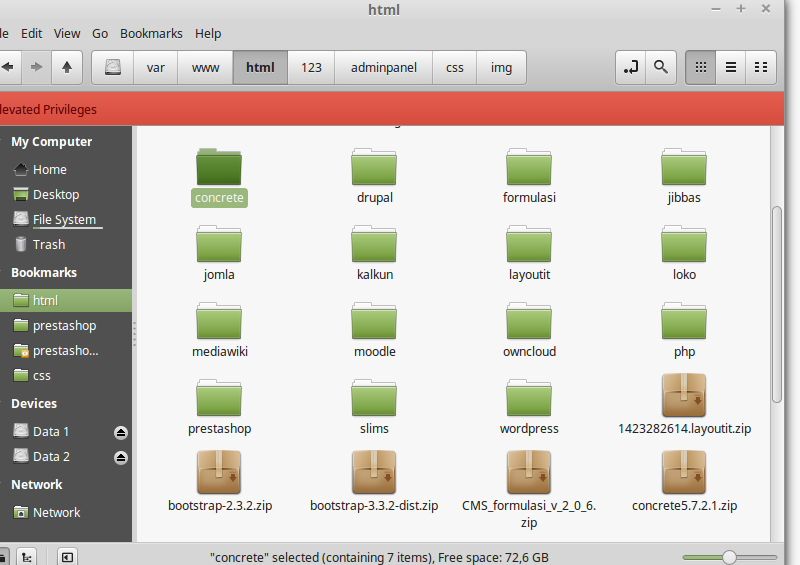The image size is (800, 565).
Task: Hide the sidebar with the status bar button
Action: (67, 557)
